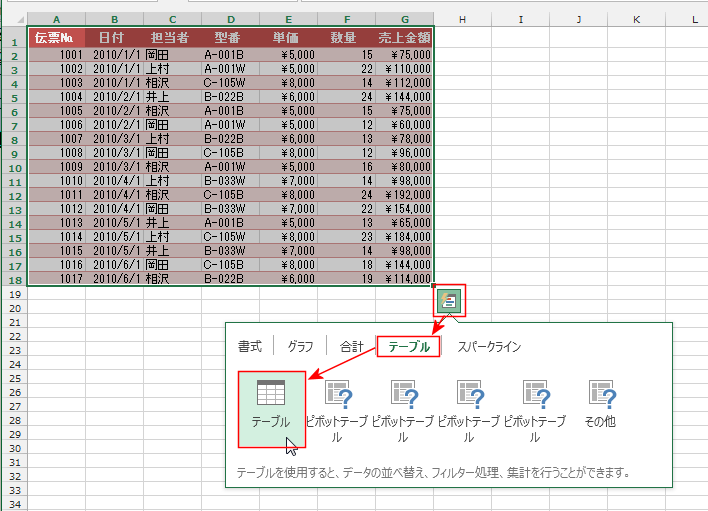The image size is (708, 511).
Task: Switch to the 書式 tab
Action: 250,347
